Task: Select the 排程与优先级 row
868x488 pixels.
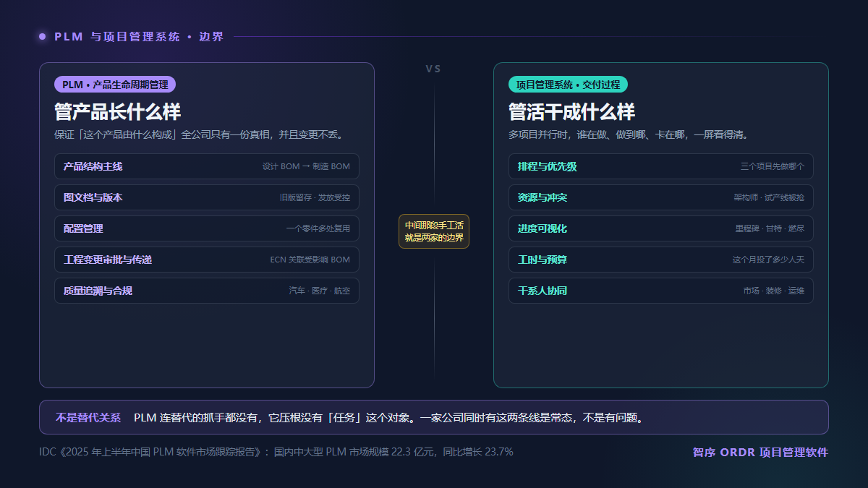Action: coord(661,166)
